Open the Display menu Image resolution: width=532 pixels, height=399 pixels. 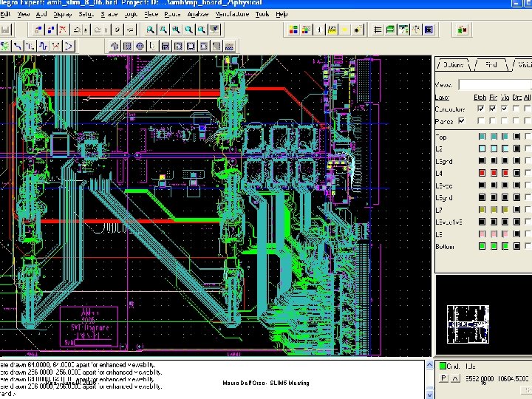coord(64,14)
